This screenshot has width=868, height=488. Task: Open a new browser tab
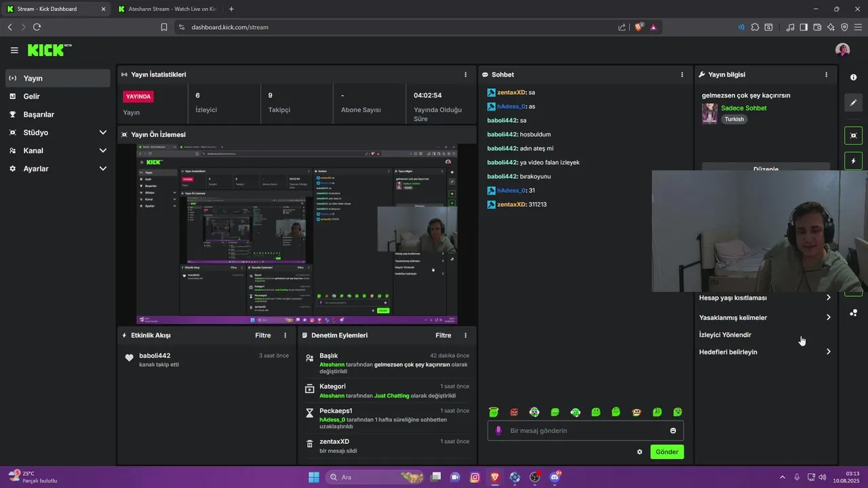click(x=231, y=9)
